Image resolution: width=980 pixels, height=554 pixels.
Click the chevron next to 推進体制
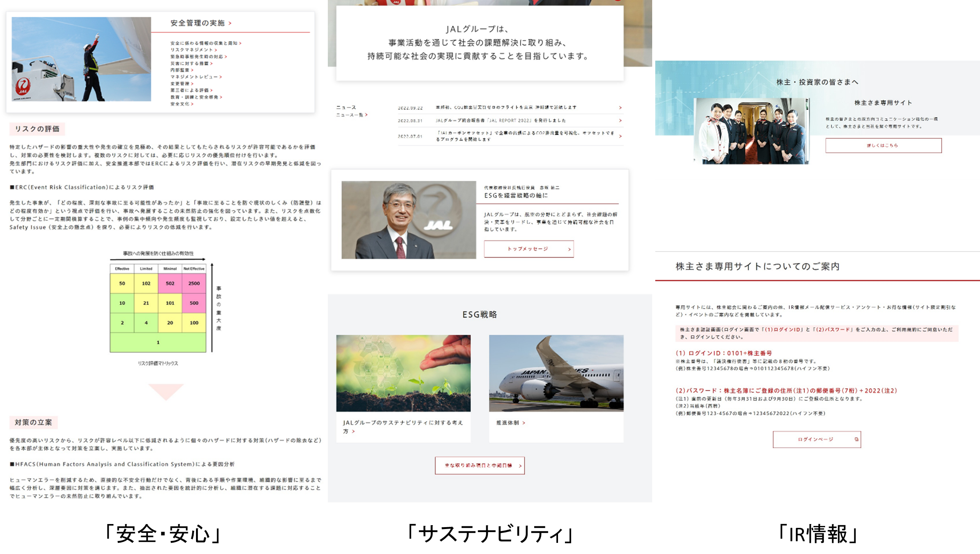tap(524, 423)
